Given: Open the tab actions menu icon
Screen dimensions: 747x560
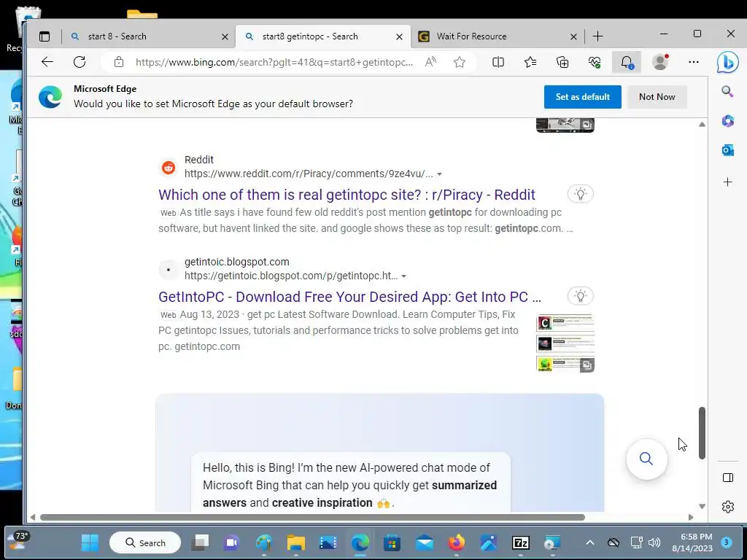Looking at the screenshot, I should [44, 36].
